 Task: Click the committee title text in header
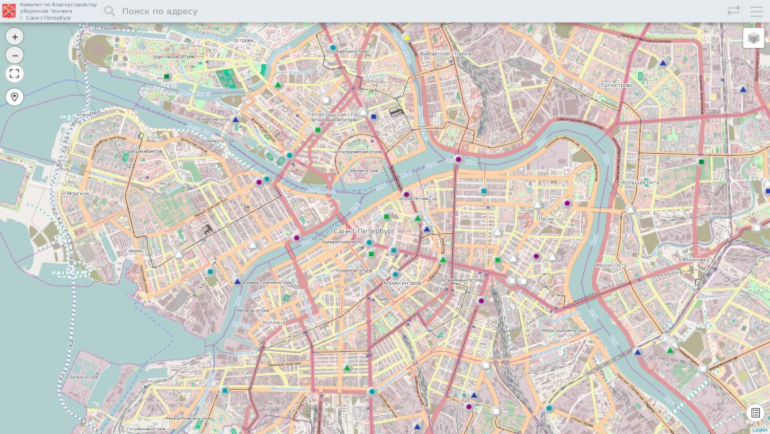pyautogui.click(x=52, y=11)
